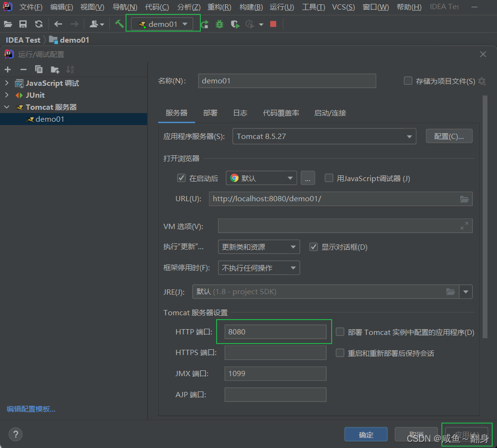Click the browser ellipsis button
This screenshot has height=448, width=497.
tap(308, 178)
